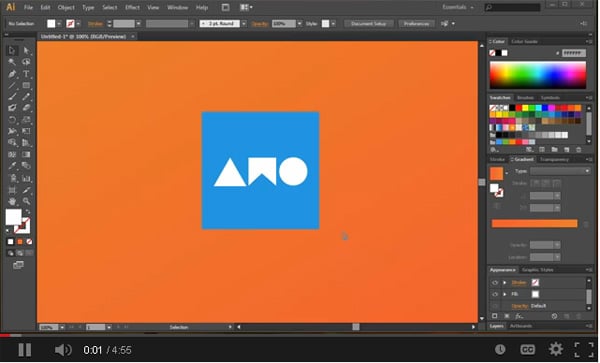This screenshot has height=363, width=600.
Task: Select the Paintbrush tool
Action: pos(12,97)
